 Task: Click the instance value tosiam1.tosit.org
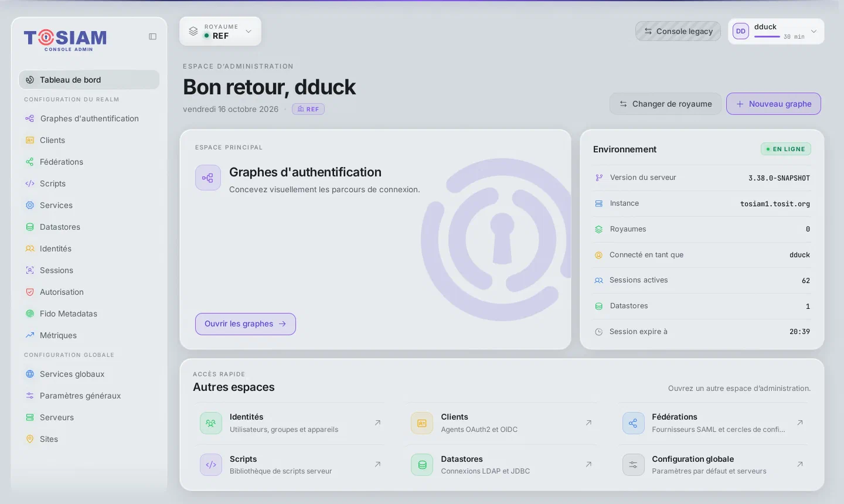point(775,204)
